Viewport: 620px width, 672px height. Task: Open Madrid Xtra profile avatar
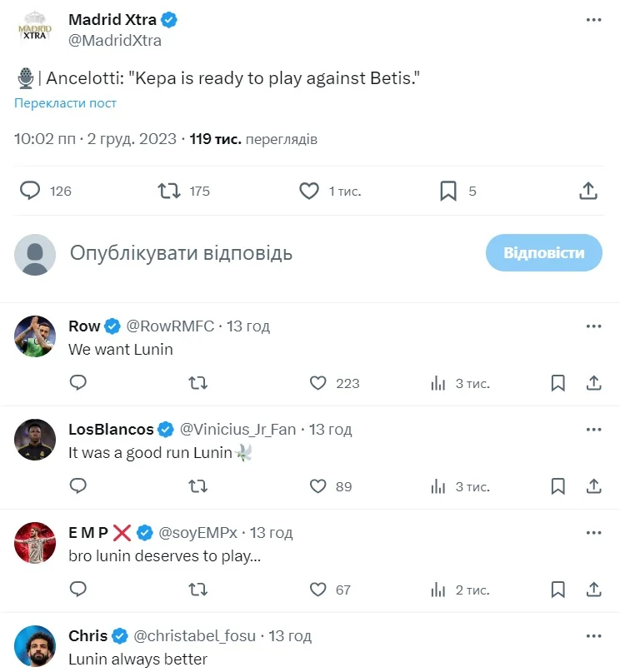(x=35, y=29)
